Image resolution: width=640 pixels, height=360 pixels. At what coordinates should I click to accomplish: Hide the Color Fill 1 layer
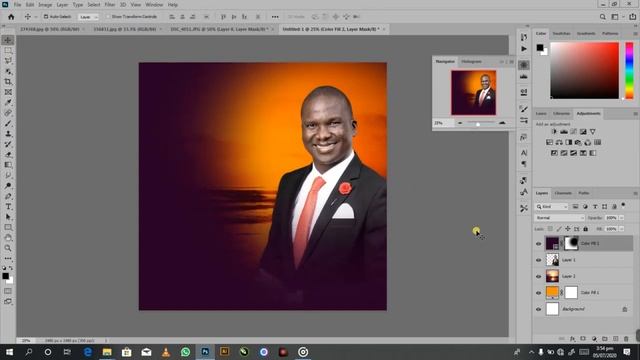(538, 293)
